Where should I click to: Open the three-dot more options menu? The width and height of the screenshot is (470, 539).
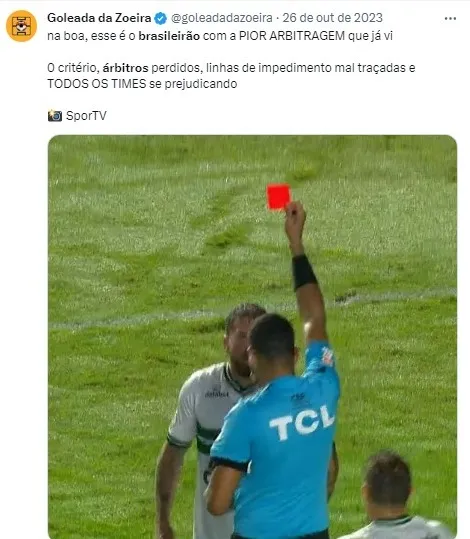pyautogui.click(x=450, y=19)
